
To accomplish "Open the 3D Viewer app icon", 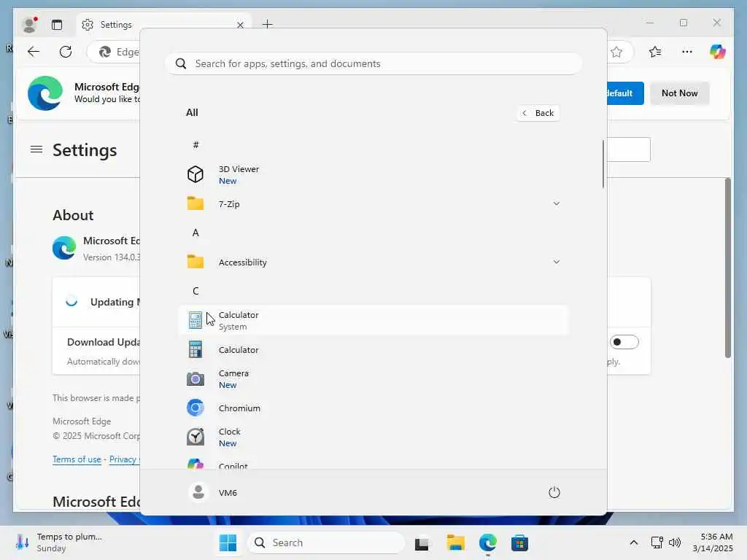I will [196, 174].
